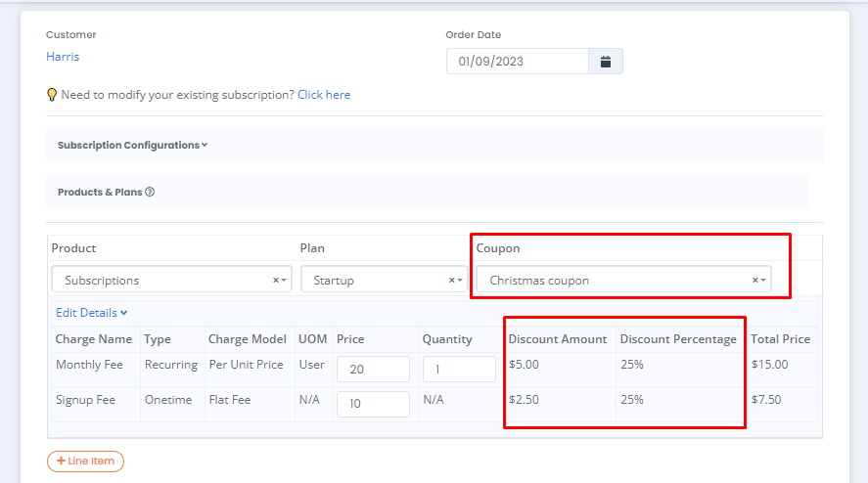Select the Signup Fee charge name
Image resolution: width=868 pixels, height=483 pixels.
tap(85, 400)
